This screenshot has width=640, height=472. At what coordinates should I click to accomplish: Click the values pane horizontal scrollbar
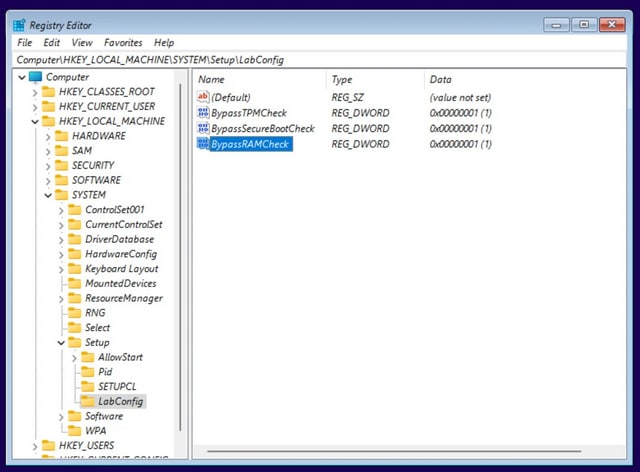(394, 452)
